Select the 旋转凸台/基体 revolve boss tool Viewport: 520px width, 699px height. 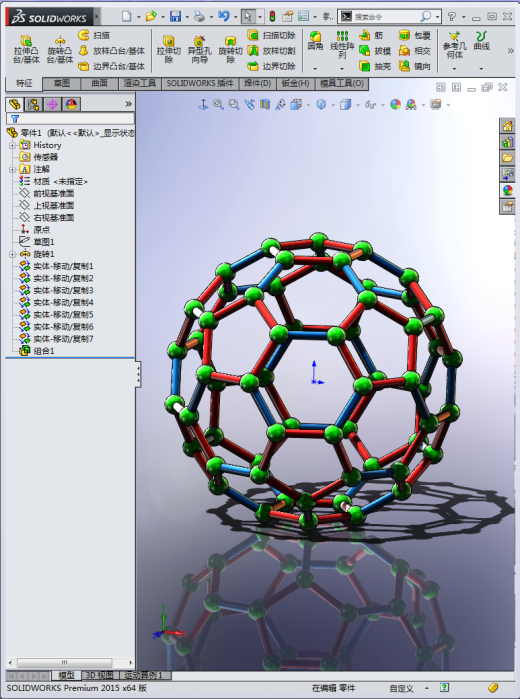[60, 49]
